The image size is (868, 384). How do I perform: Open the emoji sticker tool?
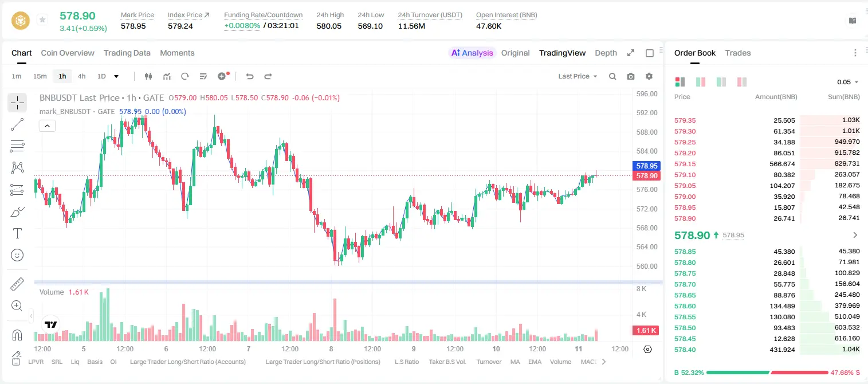click(x=17, y=255)
